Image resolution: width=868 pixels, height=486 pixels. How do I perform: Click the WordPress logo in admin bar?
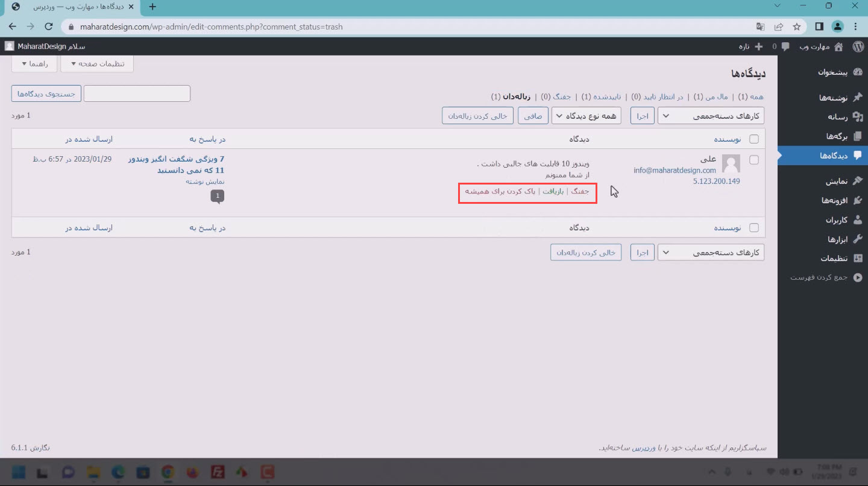[x=858, y=46]
